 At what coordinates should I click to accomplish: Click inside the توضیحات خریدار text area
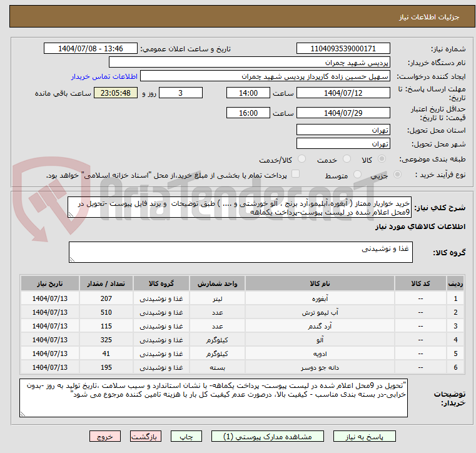(x=214, y=397)
